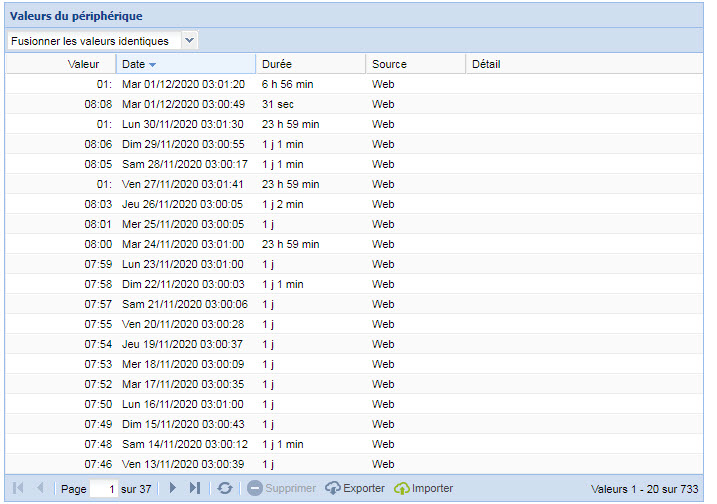Refresh the values list

point(226,488)
